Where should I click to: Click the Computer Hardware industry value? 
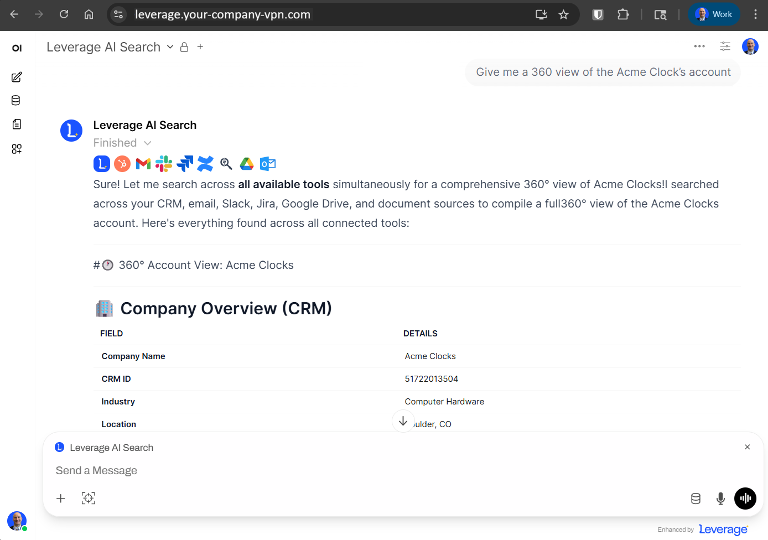[444, 401]
